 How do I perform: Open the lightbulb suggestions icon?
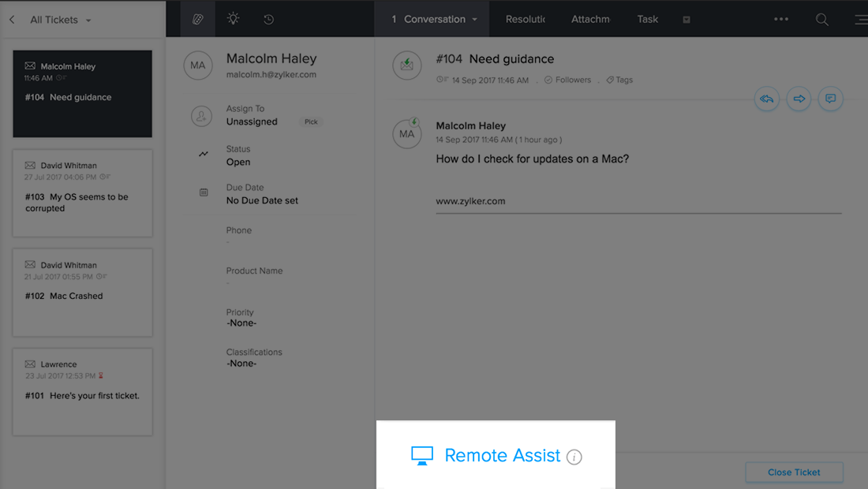233,19
